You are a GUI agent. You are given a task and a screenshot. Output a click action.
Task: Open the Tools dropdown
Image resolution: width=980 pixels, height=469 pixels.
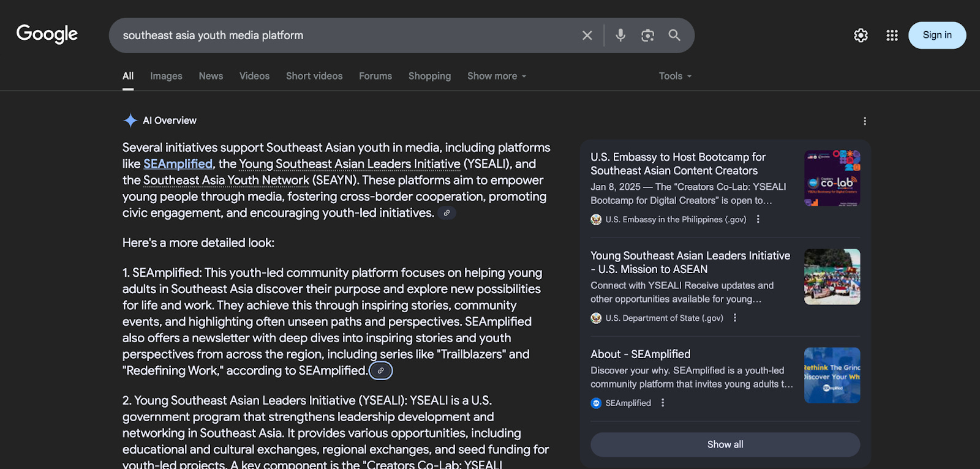[675, 76]
